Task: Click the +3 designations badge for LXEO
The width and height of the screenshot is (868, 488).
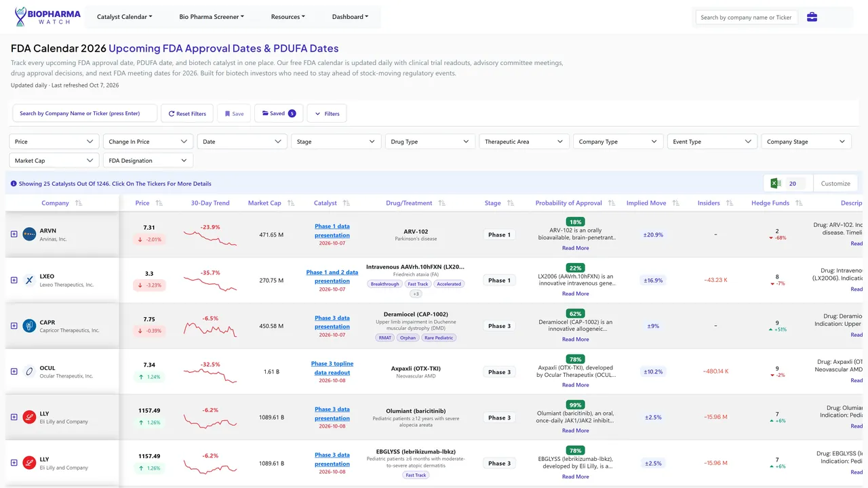Action: pos(416,293)
